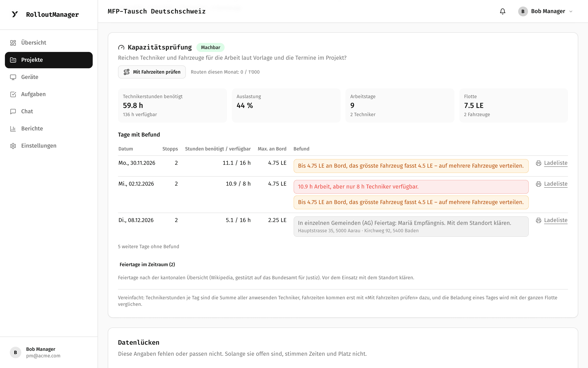Open Ladeliste for Mi., 02.12.2026
The width and height of the screenshot is (588, 368).
(556, 184)
